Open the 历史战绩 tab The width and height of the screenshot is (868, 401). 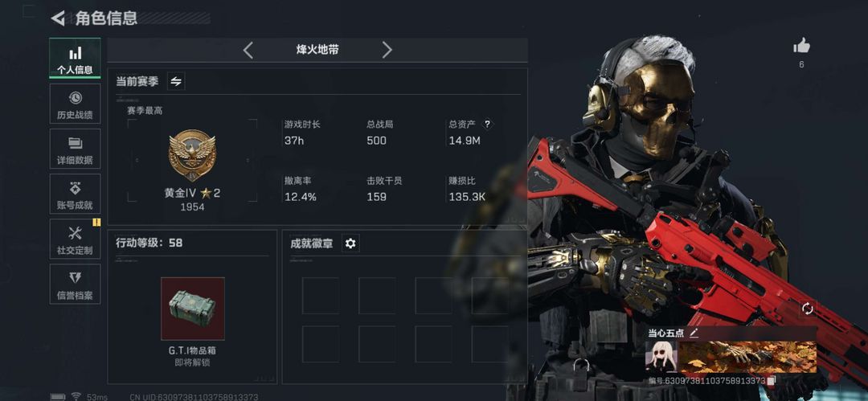point(75,104)
